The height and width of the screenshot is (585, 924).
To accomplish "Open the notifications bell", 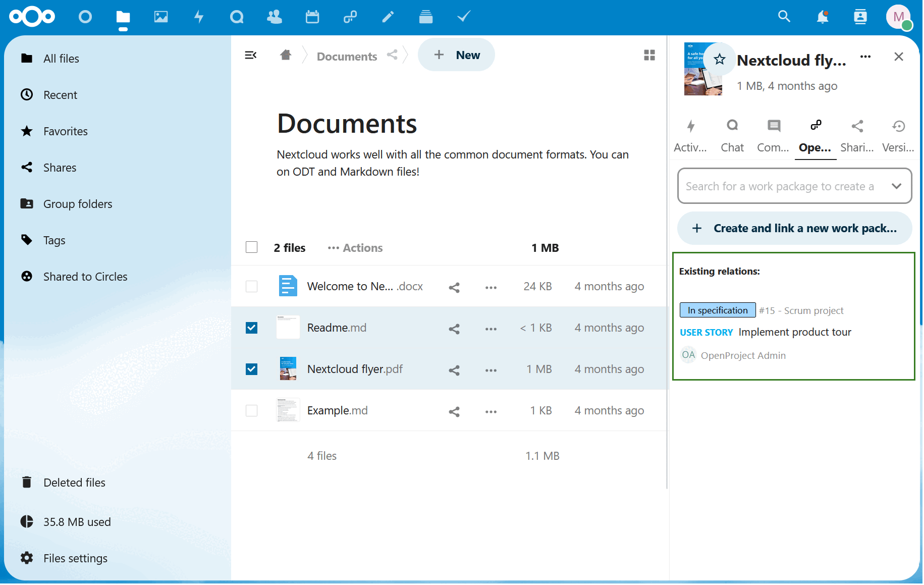I will click(x=823, y=17).
